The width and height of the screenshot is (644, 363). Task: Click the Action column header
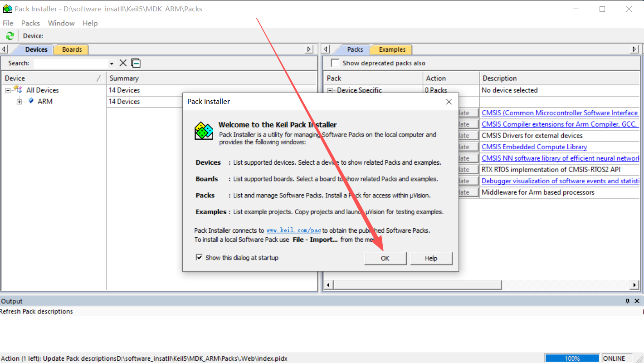(x=451, y=78)
